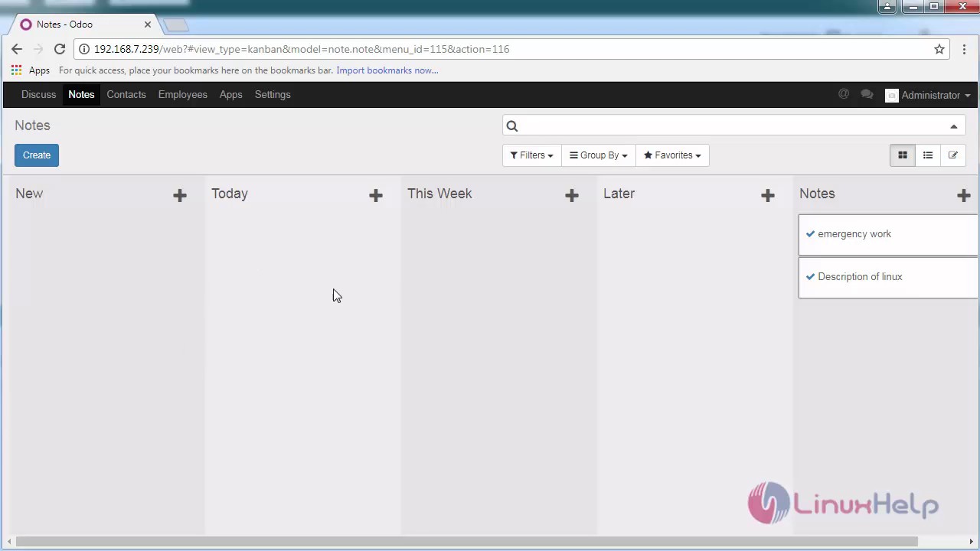Viewport: 980px width, 551px height.
Task: Expand the Group By dropdown
Action: click(x=598, y=155)
